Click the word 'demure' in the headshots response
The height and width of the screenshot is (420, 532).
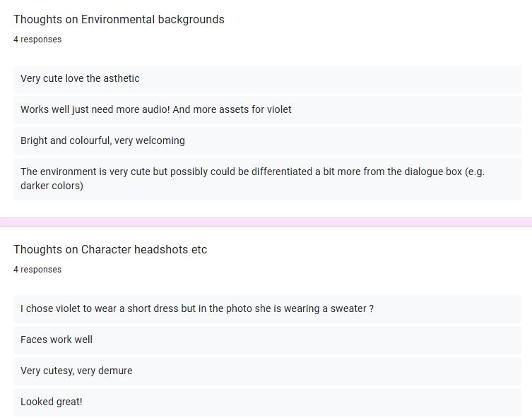pos(115,371)
